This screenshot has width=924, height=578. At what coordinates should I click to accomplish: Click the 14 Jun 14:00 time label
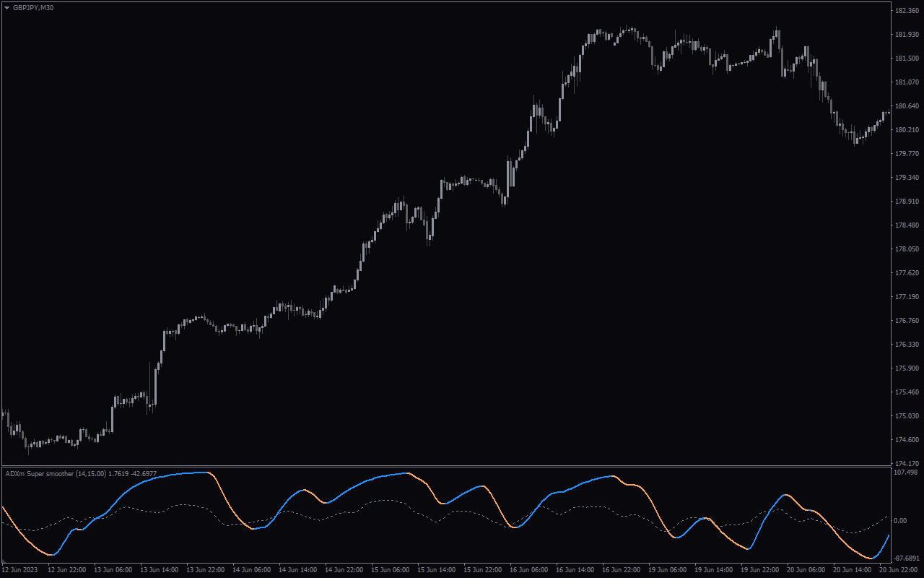297,570
